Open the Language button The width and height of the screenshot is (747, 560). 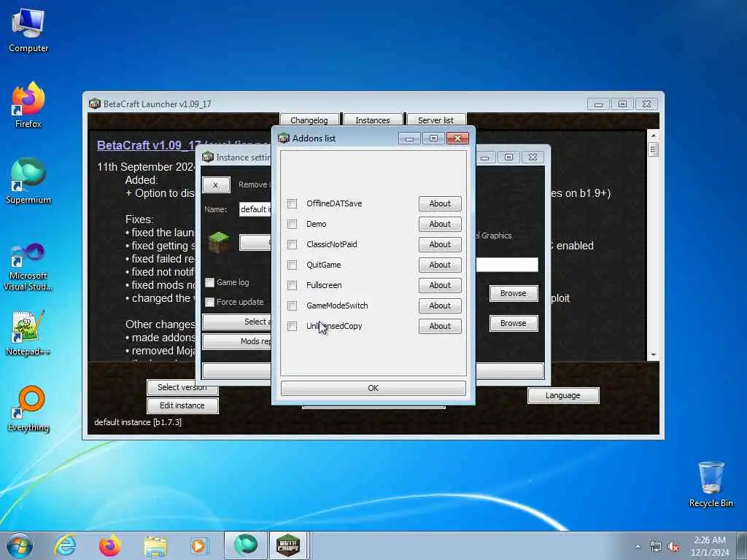pos(563,396)
